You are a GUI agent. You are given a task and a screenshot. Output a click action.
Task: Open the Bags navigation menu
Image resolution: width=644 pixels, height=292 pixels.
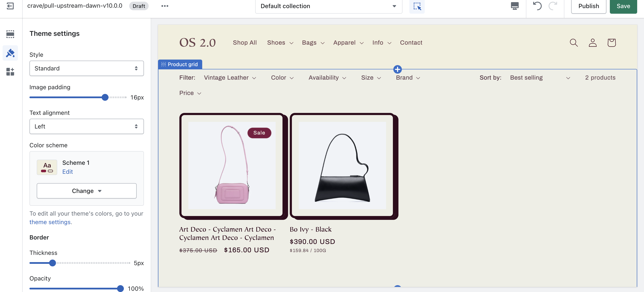pyautogui.click(x=313, y=43)
